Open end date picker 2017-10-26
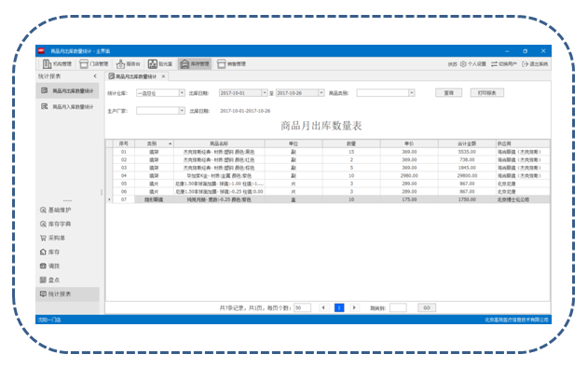 [x=321, y=93]
